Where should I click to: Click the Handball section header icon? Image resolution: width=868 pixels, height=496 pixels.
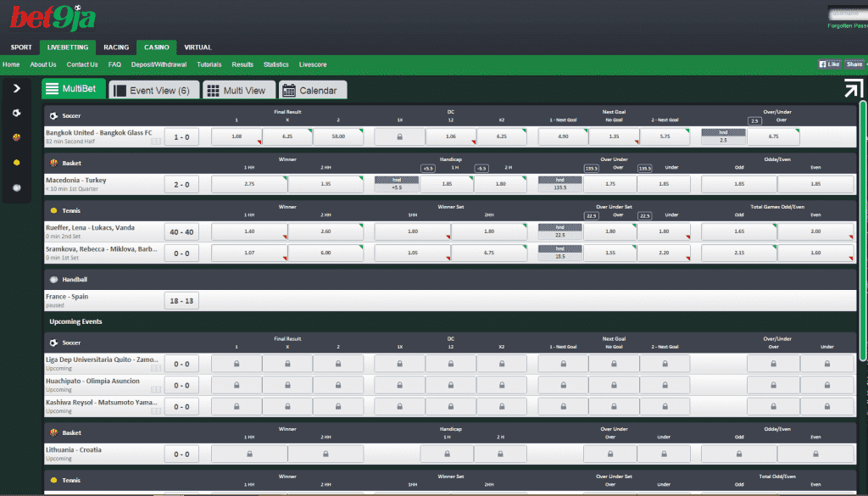tap(53, 280)
